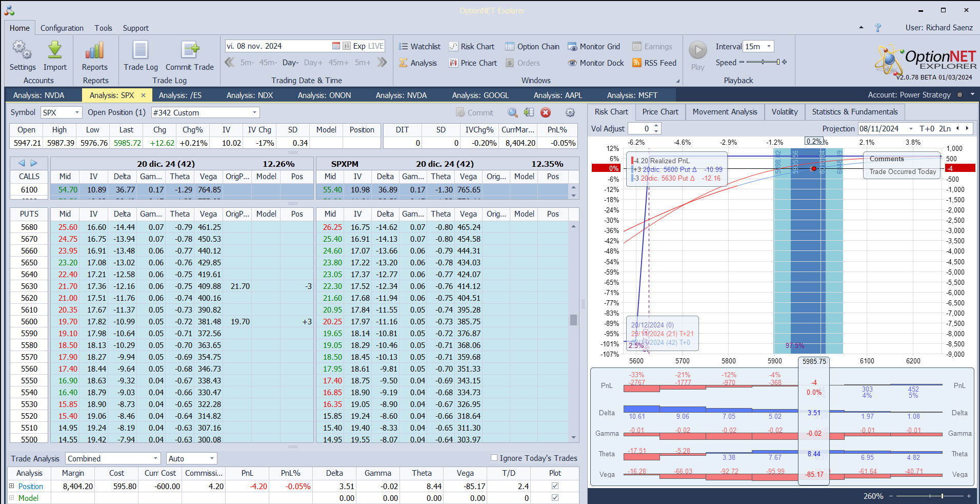
Task: Click the search magnifier icon beside Commit
Action: point(512,112)
